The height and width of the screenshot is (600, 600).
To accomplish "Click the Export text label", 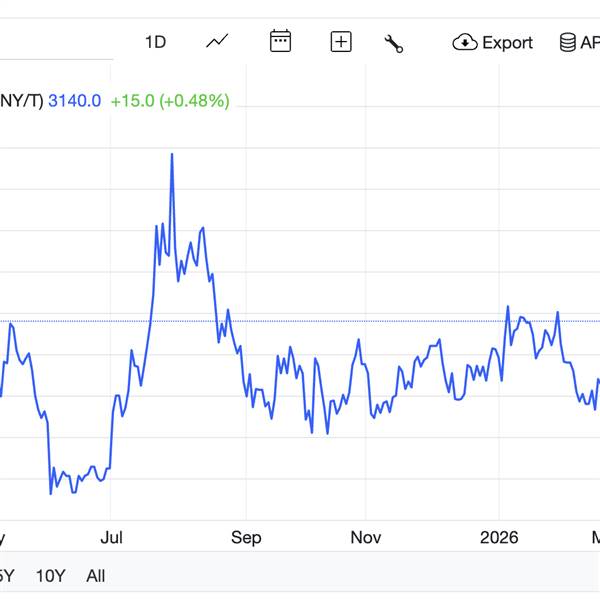I will coord(507,43).
